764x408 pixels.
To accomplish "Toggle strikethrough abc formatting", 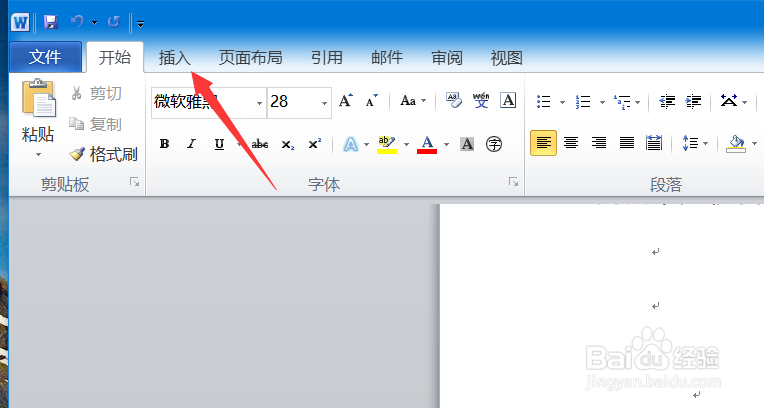I will 260,144.
